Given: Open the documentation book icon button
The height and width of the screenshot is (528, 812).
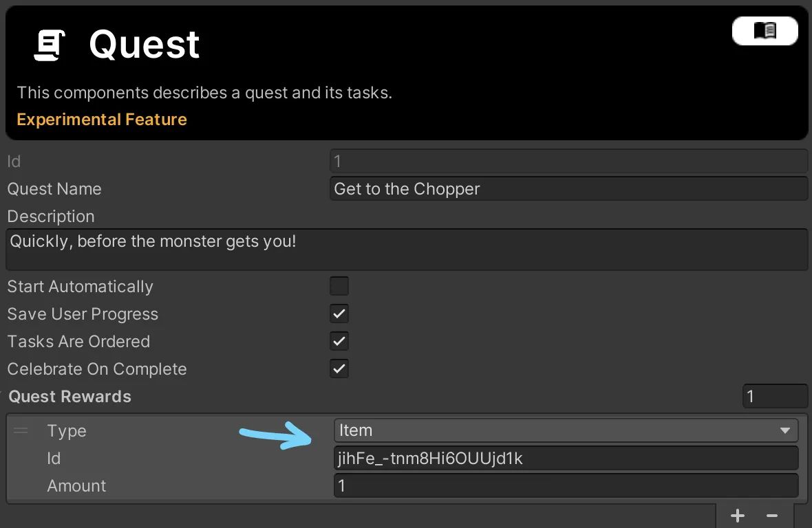Looking at the screenshot, I should [x=765, y=31].
